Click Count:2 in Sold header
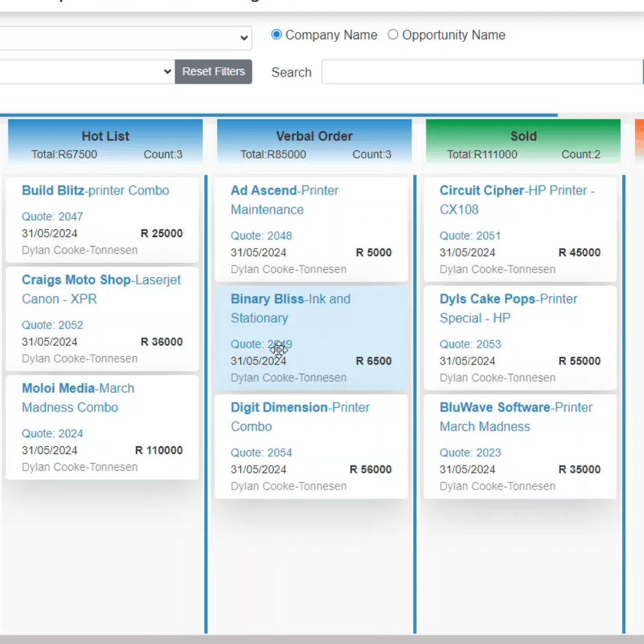This screenshot has width=644, height=644. tap(581, 155)
